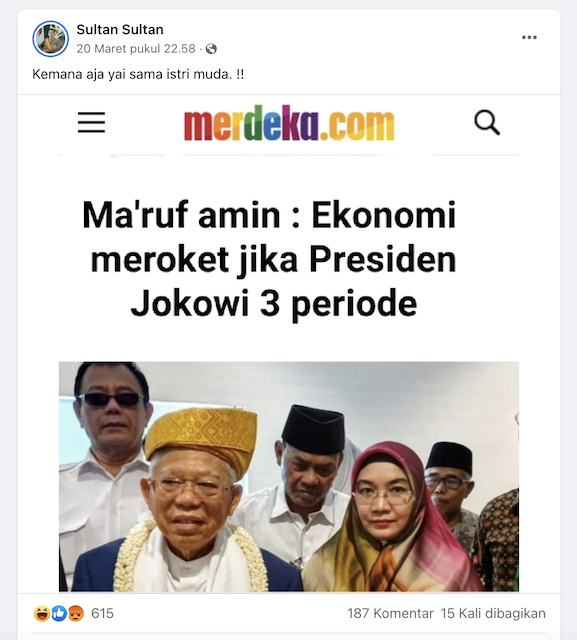The image size is (577, 640).
Task: Click the public globe audience icon
Action: coord(211,49)
